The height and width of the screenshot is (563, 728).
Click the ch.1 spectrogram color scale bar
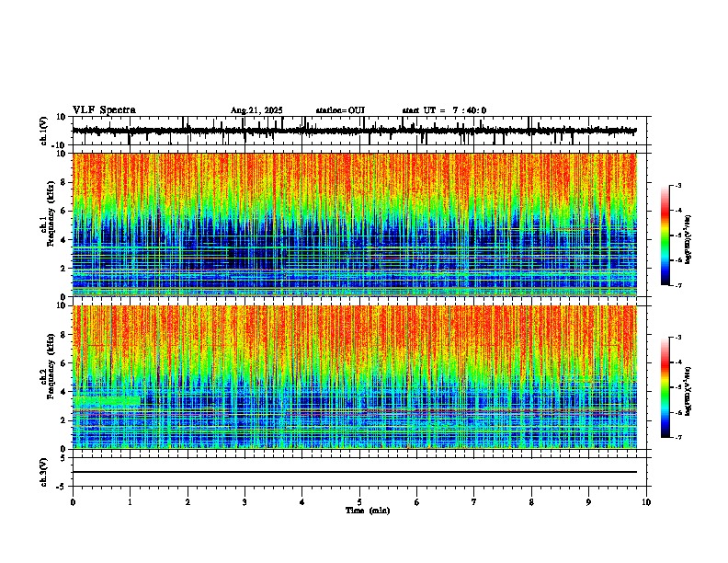pos(665,235)
